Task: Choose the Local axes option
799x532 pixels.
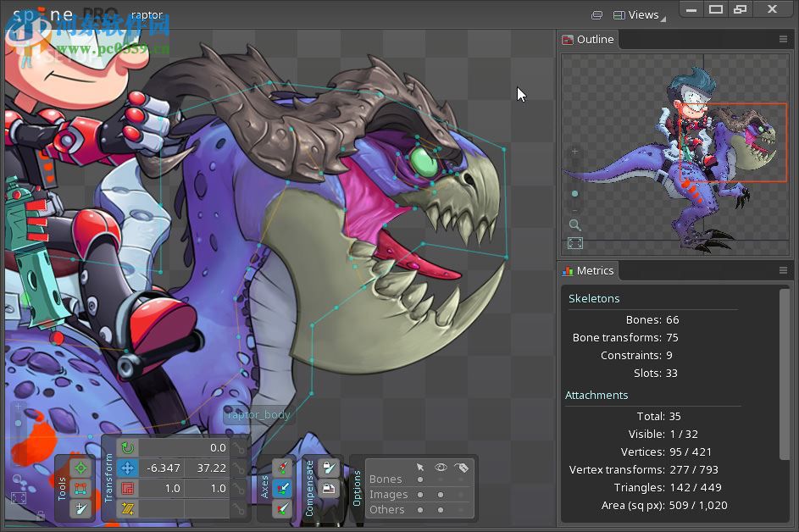Action: point(283,468)
